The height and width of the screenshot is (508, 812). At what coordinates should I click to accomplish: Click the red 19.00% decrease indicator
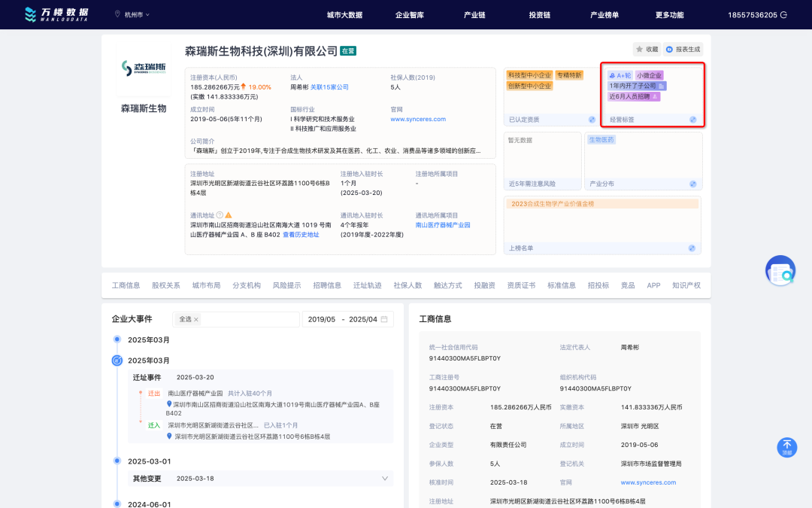pos(259,86)
